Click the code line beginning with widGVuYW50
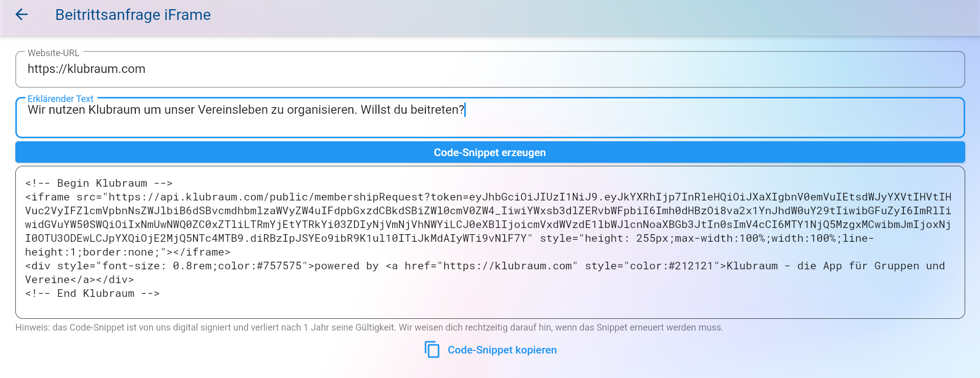The height and width of the screenshot is (378, 980). click(x=488, y=224)
